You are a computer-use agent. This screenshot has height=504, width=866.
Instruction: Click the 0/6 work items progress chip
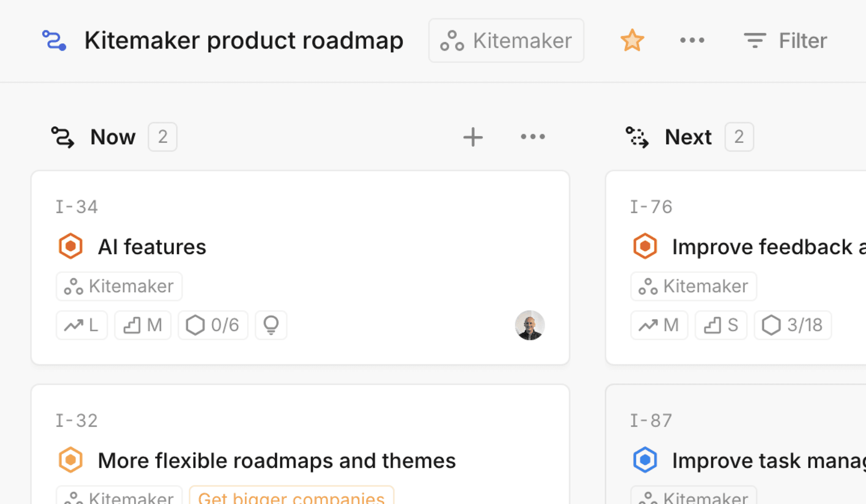pyautogui.click(x=213, y=325)
